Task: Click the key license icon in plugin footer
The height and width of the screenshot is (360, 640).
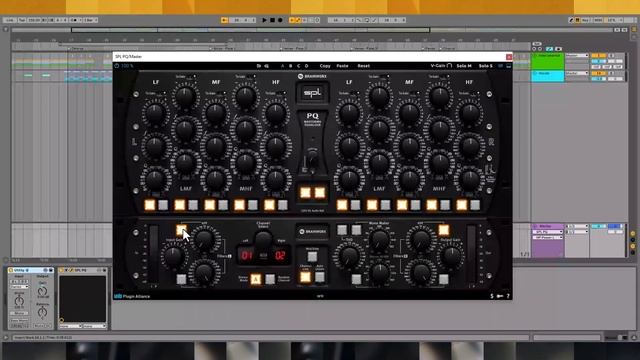Action: coord(500,296)
